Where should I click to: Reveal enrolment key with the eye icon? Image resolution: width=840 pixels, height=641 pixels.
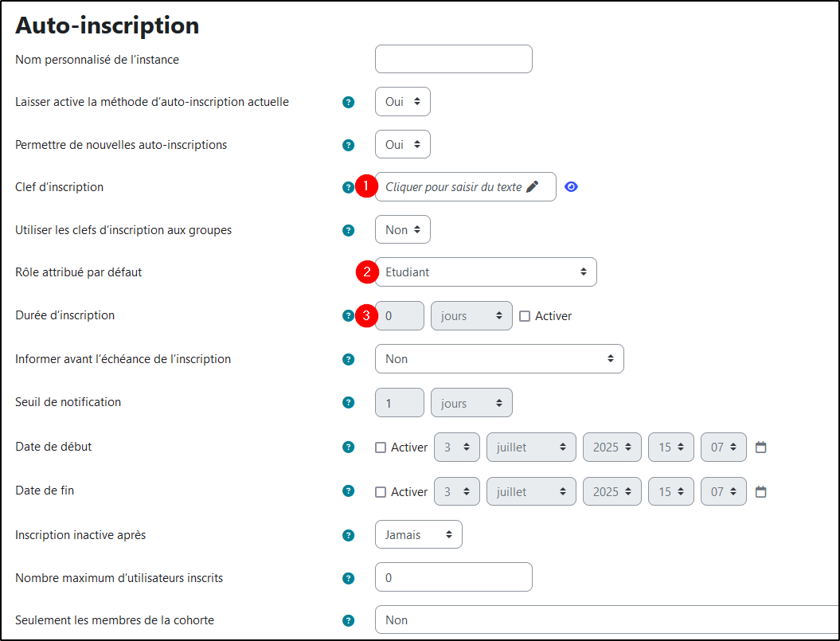tap(571, 186)
